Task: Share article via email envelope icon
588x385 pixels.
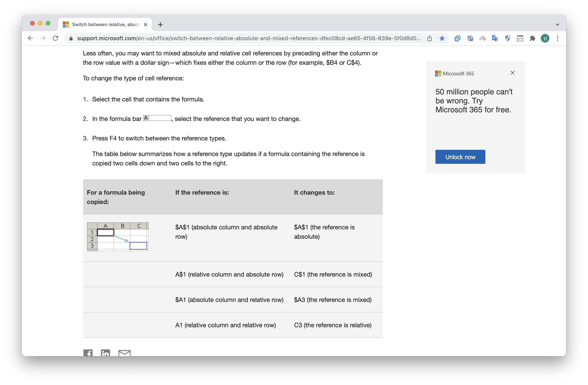Action: click(x=124, y=353)
